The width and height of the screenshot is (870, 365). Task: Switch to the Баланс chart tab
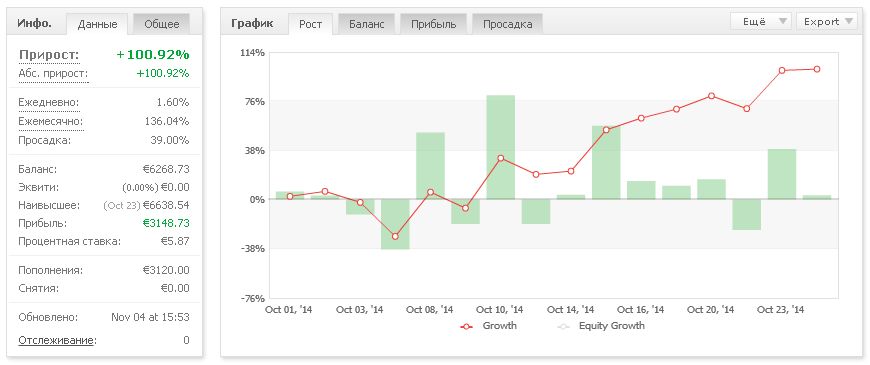(366, 24)
